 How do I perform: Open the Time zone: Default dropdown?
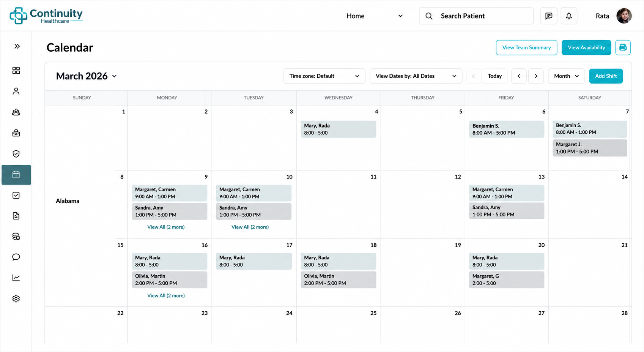click(x=324, y=76)
